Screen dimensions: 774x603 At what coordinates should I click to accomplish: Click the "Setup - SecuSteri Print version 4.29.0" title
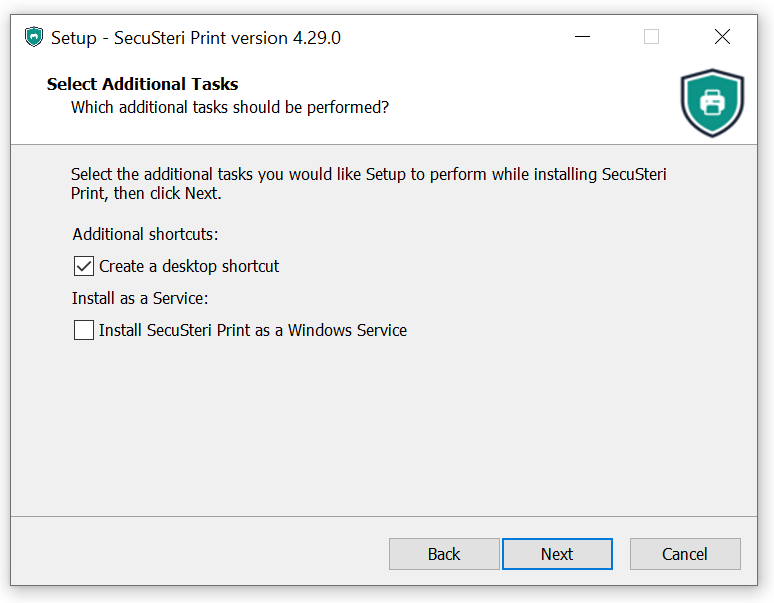[196, 38]
